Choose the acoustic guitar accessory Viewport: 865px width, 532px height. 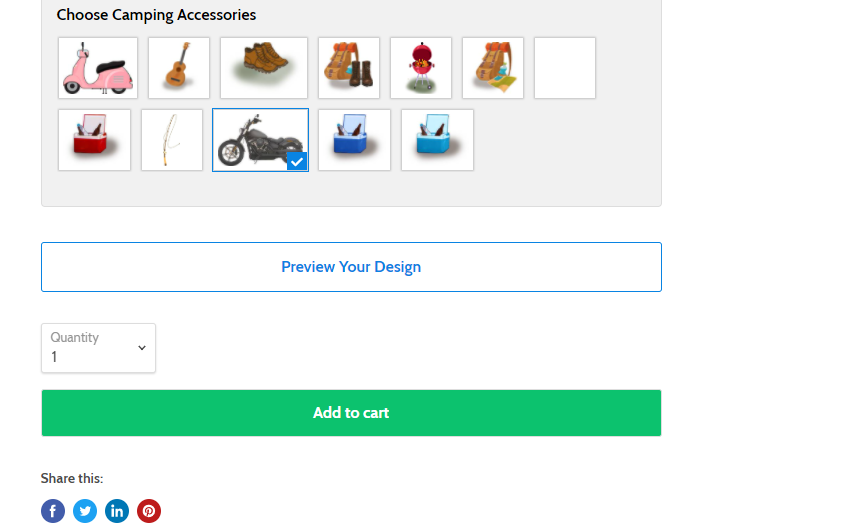click(x=179, y=68)
